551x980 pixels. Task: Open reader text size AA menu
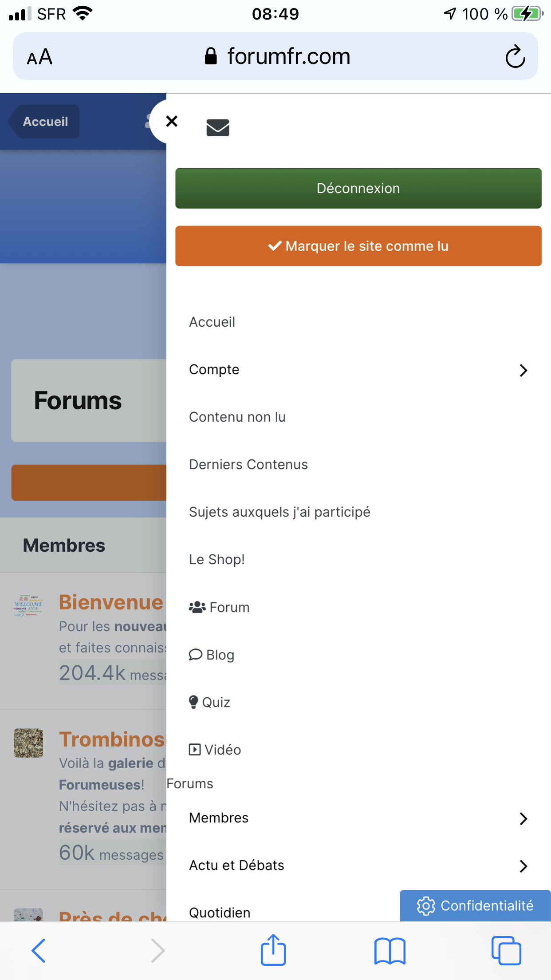point(39,57)
